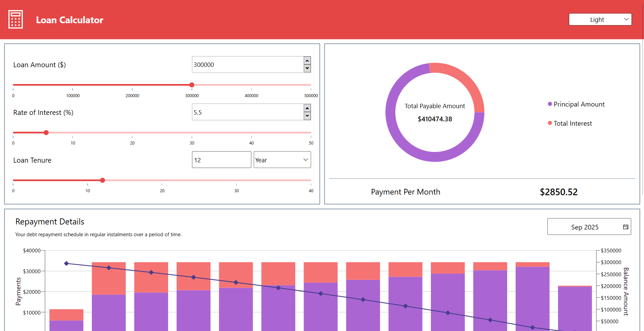Open the calendar using the calendar icon
Screen dimensions: 644x331
click(626, 226)
